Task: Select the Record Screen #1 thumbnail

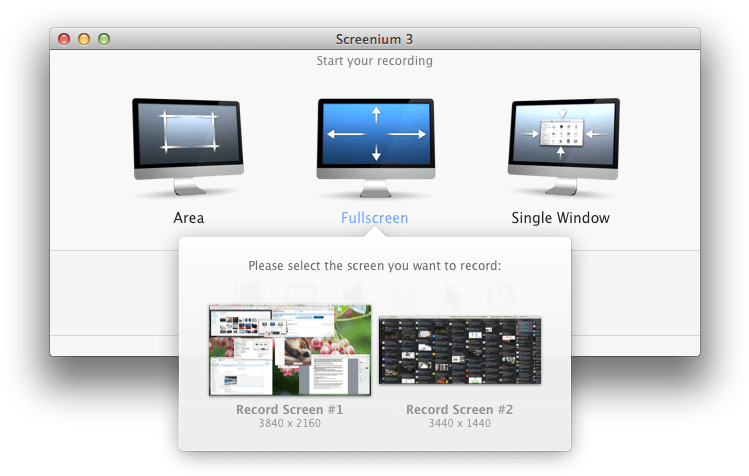Action: 290,350
